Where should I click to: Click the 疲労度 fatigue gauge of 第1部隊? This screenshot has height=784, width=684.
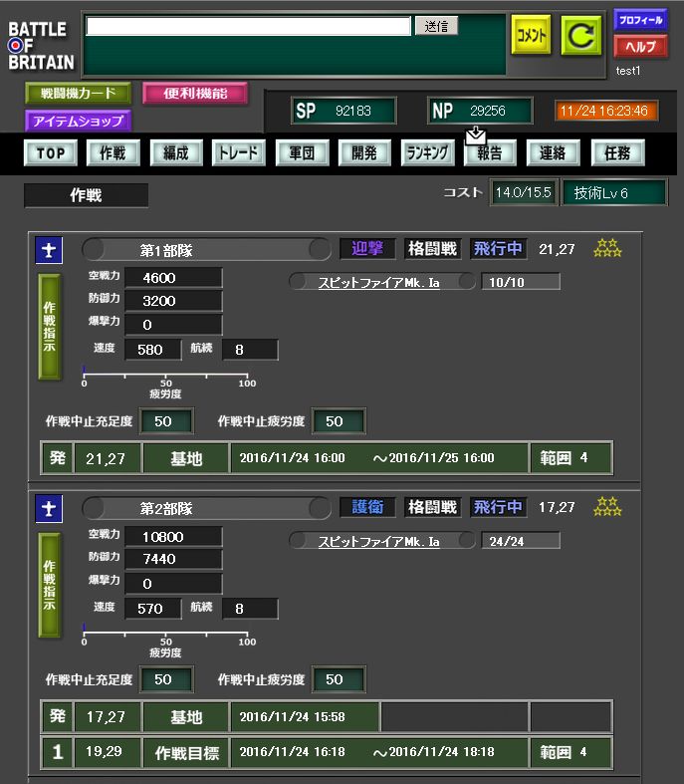tap(166, 381)
